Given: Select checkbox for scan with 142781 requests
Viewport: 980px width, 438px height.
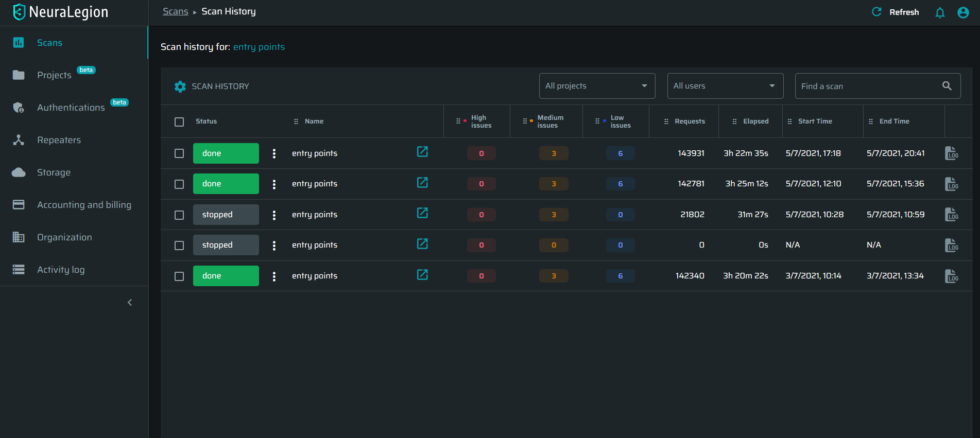Looking at the screenshot, I should coord(179,184).
